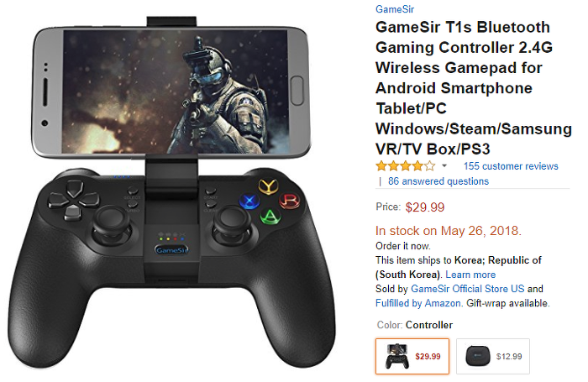View the 86 answered questions

[x=438, y=181]
